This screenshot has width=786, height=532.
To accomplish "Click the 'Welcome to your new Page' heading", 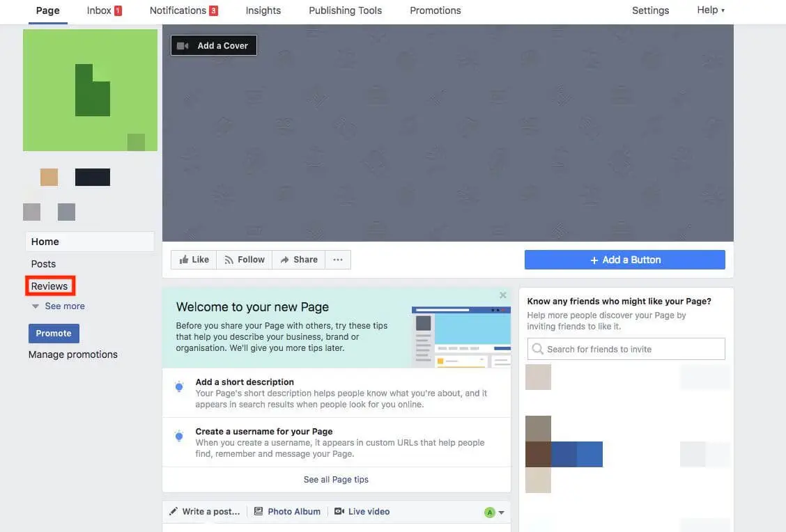I will coord(252,307).
